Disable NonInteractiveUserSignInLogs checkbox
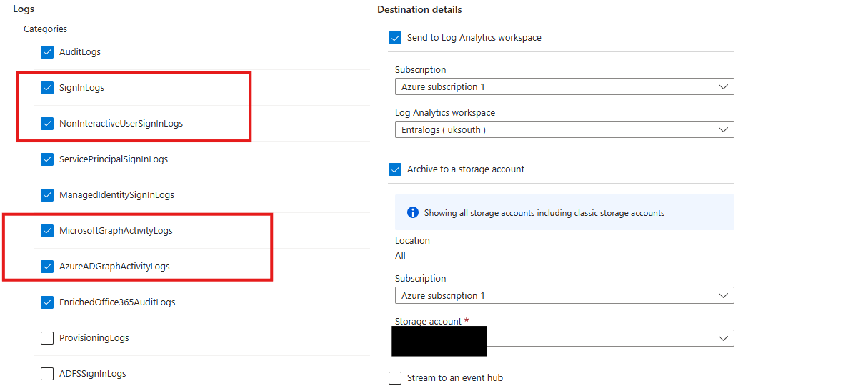 point(47,124)
